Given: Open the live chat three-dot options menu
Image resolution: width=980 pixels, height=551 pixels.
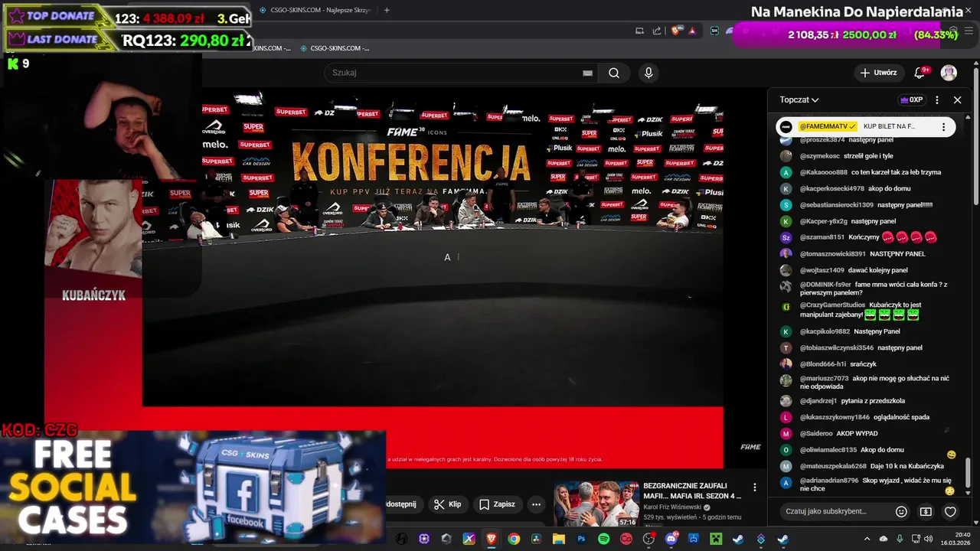Looking at the screenshot, I should 936,99.
